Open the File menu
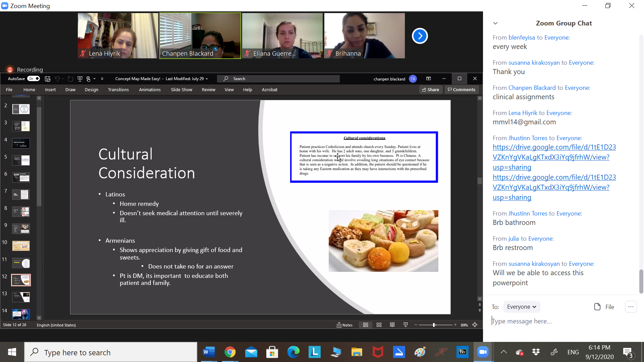Screen dimensions: 644x362 pyautogui.click(x=9, y=89)
